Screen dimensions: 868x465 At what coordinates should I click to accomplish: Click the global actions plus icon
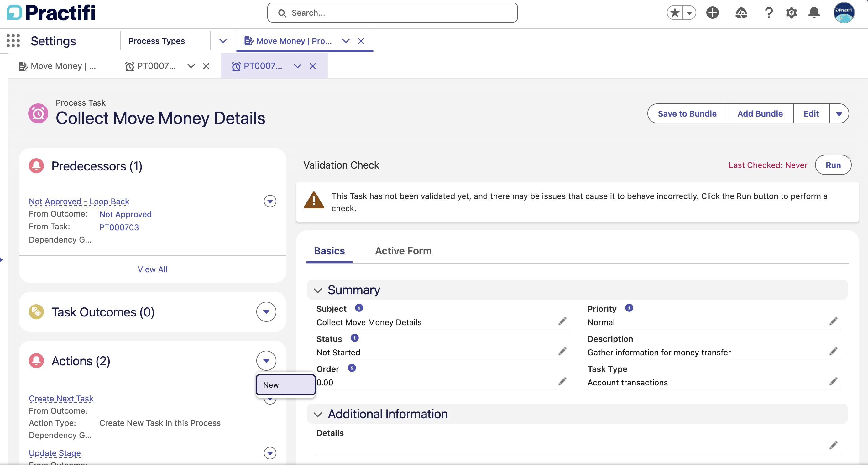(x=712, y=13)
